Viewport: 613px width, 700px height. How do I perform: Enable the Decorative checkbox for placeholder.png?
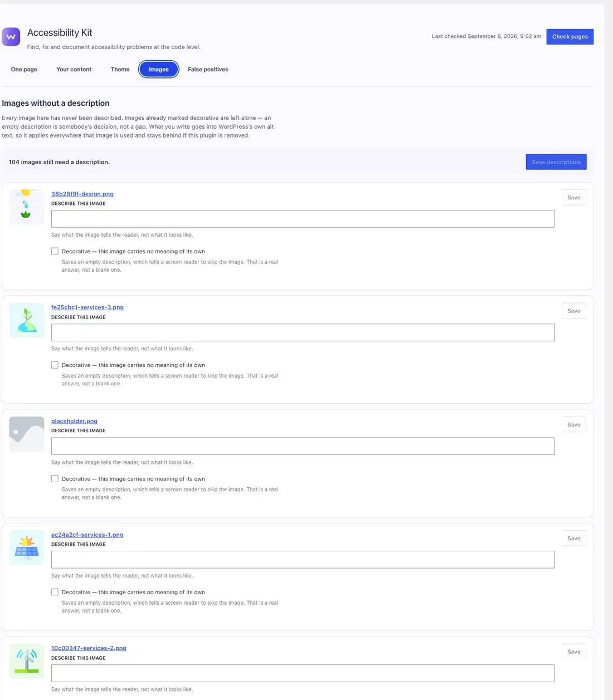(x=55, y=478)
